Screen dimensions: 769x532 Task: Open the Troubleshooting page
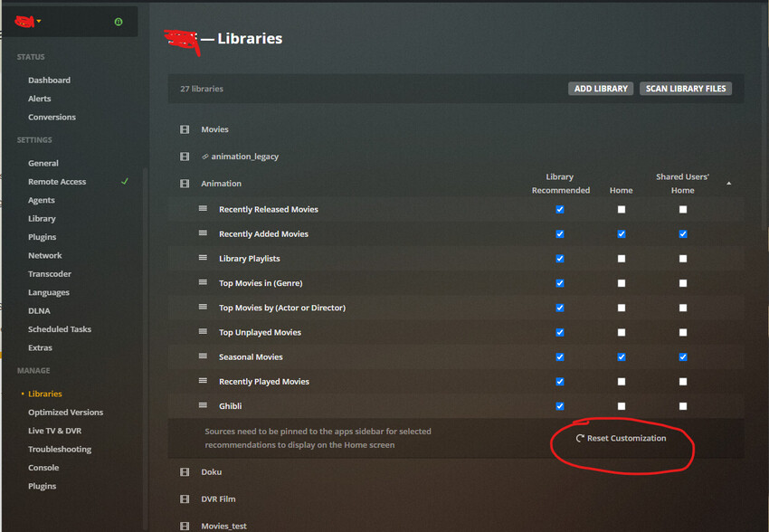[60, 449]
